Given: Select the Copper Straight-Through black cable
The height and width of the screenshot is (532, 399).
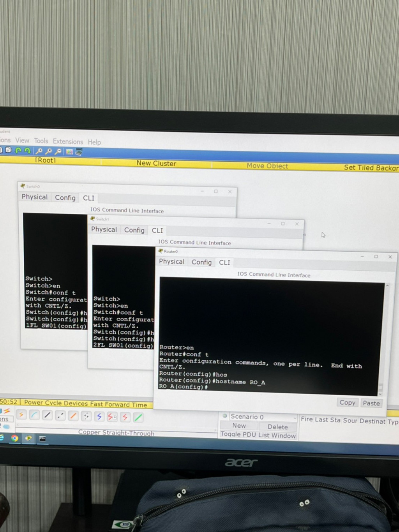Looking at the screenshot, I should pyautogui.click(x=47, y=416).
